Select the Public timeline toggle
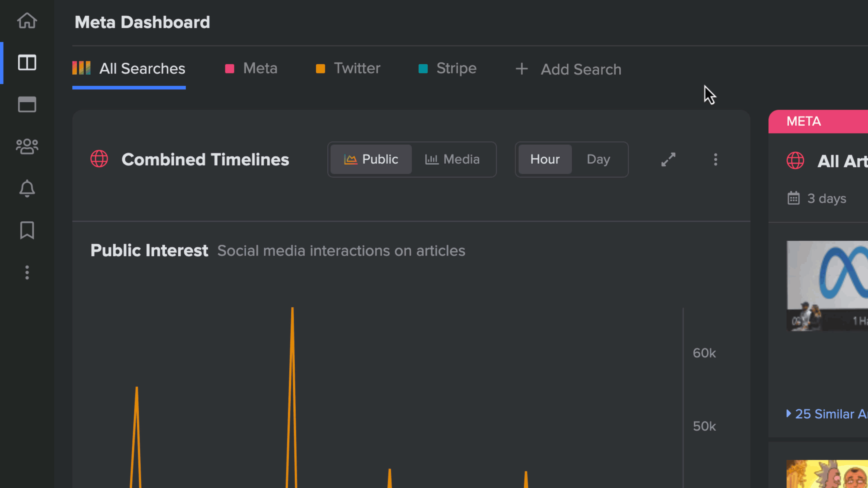868x488 pixels. click(x=371, y=159)
